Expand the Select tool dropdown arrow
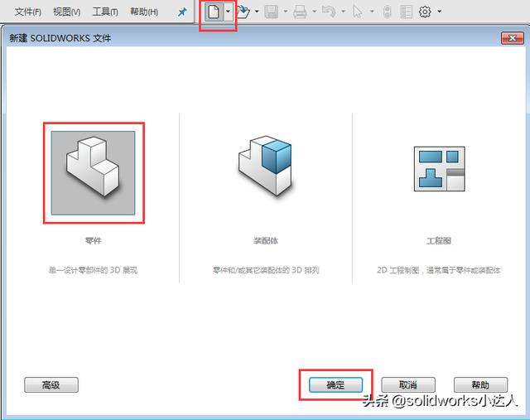Viewport: 530px width, 420px height. [372, 12]
